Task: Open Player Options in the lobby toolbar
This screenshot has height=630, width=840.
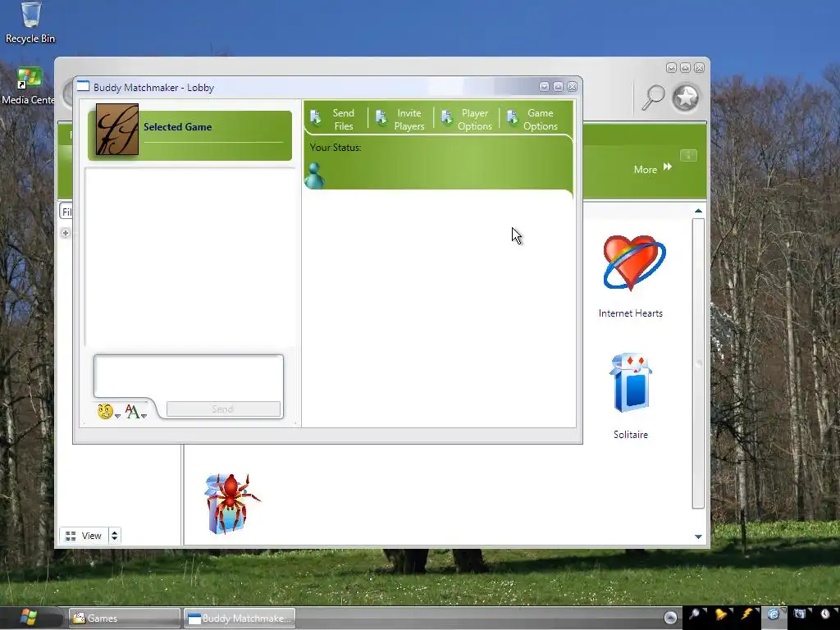Action: (466, 120)
